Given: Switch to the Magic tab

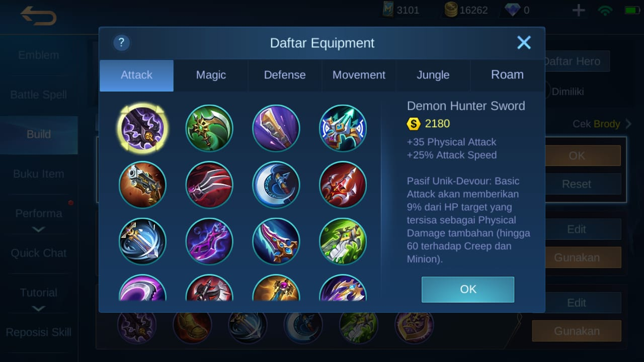Looking at the screenshot, I should coord(211,75).
